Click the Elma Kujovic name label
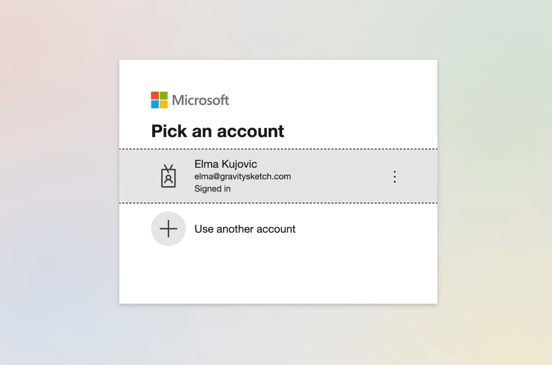Viewport: 552px width, 365px height. coord(226,164)
